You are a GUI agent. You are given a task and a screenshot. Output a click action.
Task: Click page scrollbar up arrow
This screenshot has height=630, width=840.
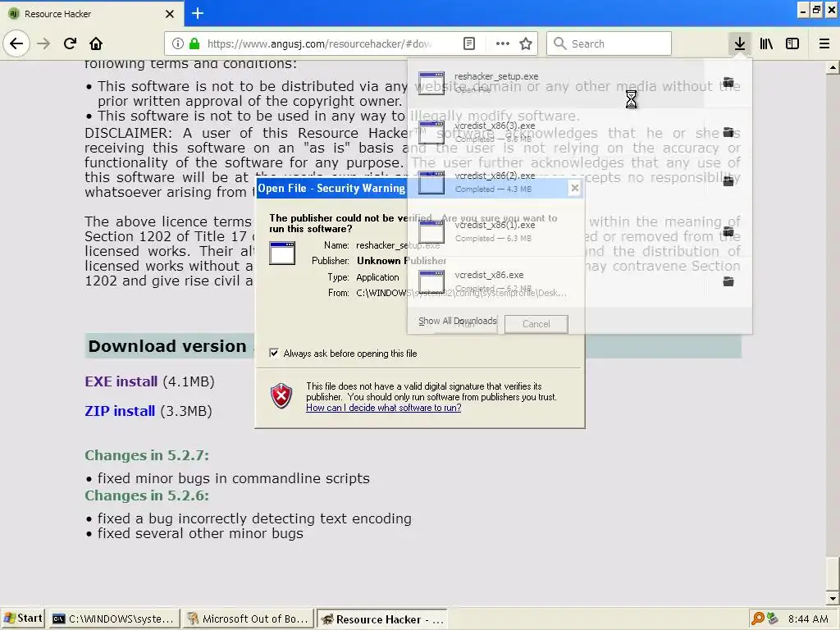pyautogui.click(x=833, y=67)
